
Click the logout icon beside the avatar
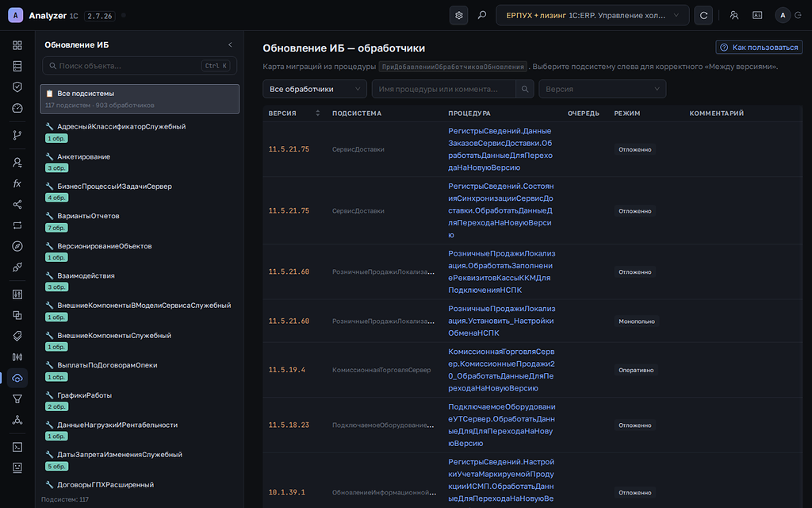(x=798, y=16)
